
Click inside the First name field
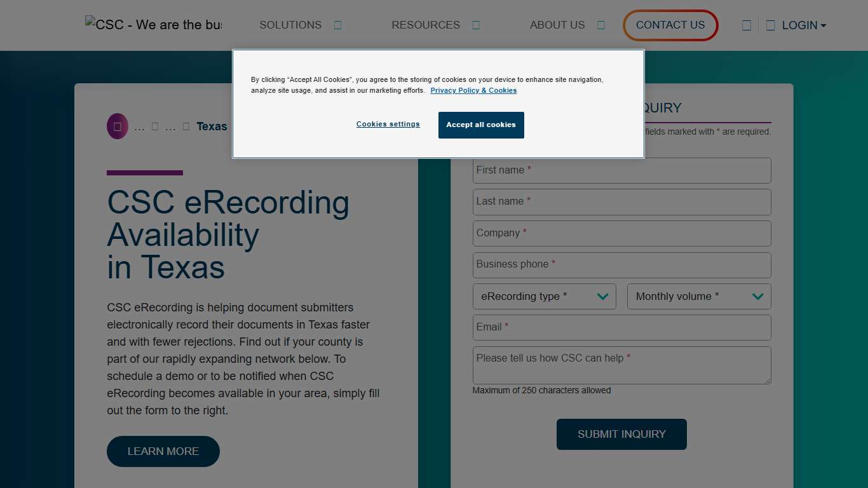(621, 170)
